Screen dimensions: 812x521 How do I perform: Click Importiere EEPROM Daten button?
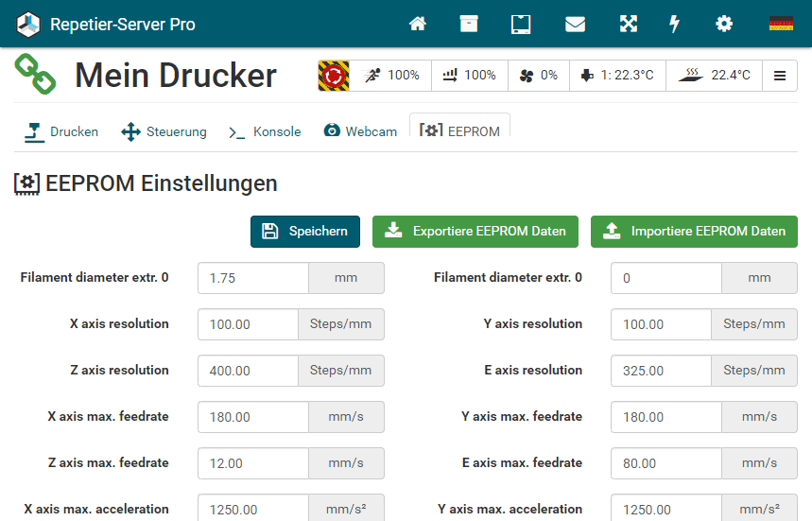click(694, 231)
